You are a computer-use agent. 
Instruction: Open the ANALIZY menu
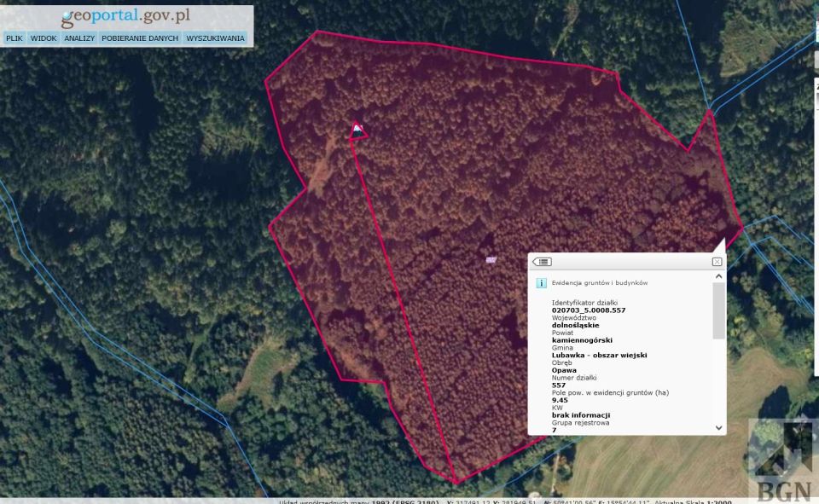79,38
